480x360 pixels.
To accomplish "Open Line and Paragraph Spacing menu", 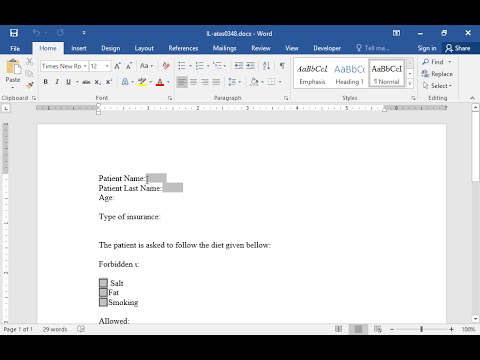I will (234, 82).
